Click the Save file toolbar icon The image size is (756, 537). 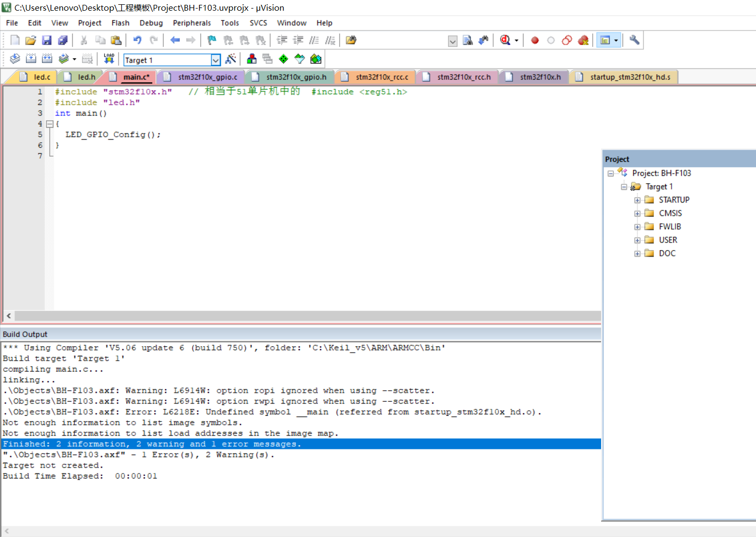(x=46, y=40)
